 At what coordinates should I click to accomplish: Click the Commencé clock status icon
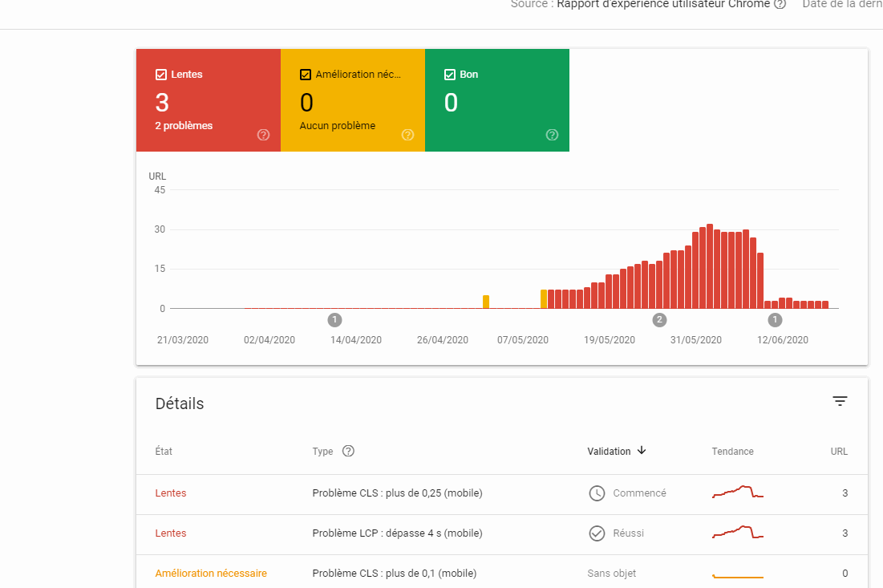[x=597, y=493]
